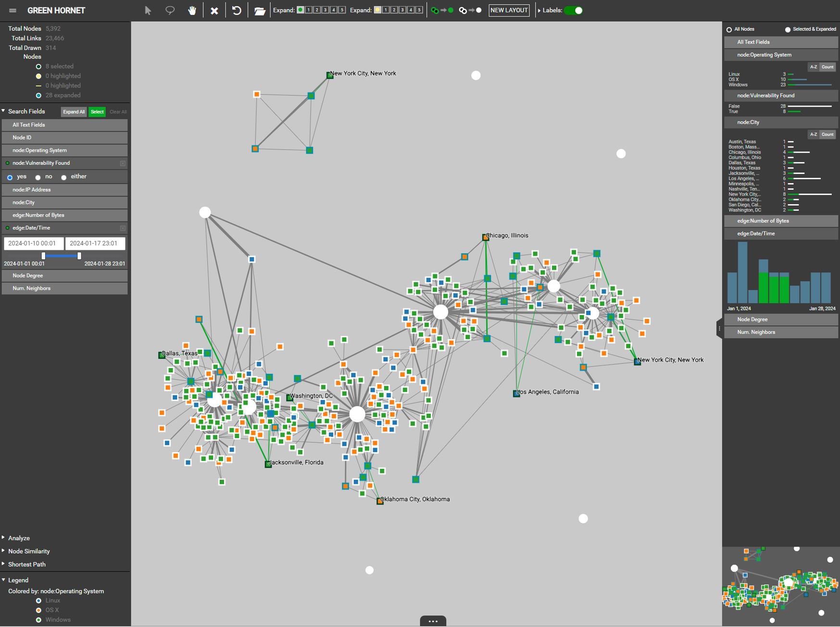Select the 'no' vulnerability radio button
This screenshot has height=627, width=840.
[38, 177]
